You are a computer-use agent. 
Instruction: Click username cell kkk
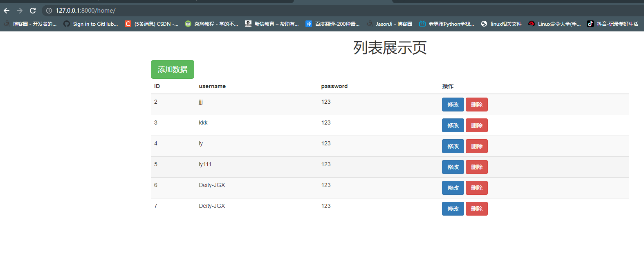203,122
